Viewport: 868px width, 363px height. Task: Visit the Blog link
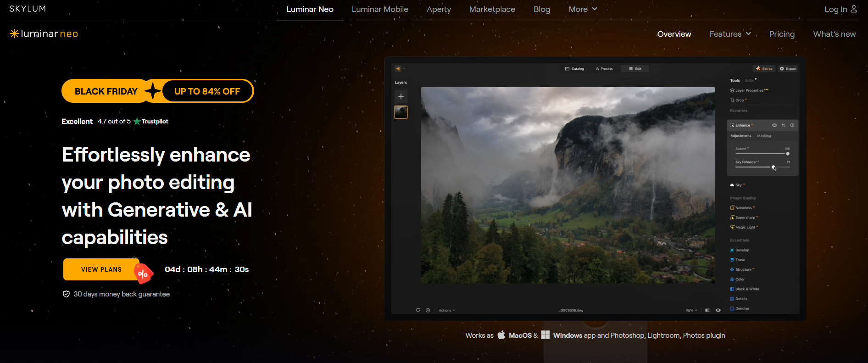pos(542,9)
